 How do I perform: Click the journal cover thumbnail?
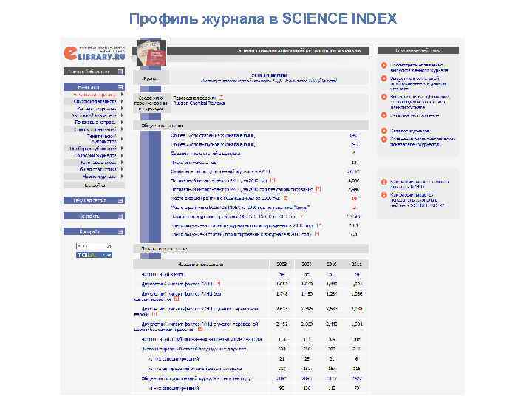[151, 52]
